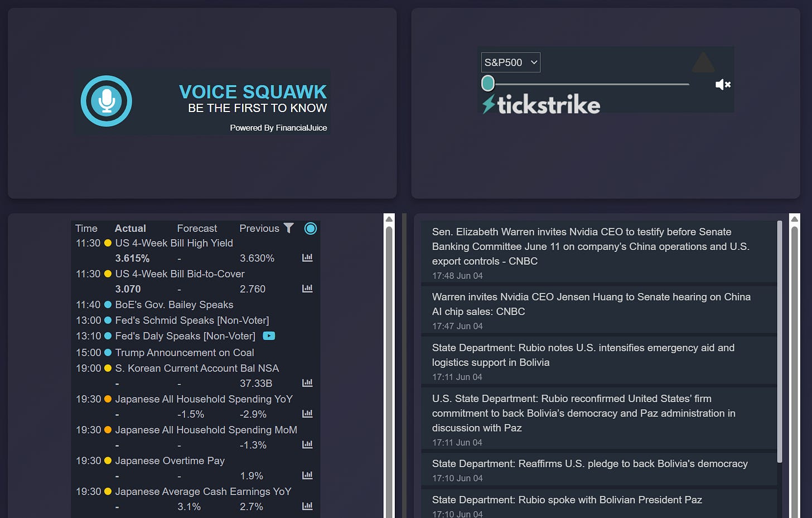Click the tickstrike logo
This screenshot has height=518, width=812.
(x=541, y=104)
